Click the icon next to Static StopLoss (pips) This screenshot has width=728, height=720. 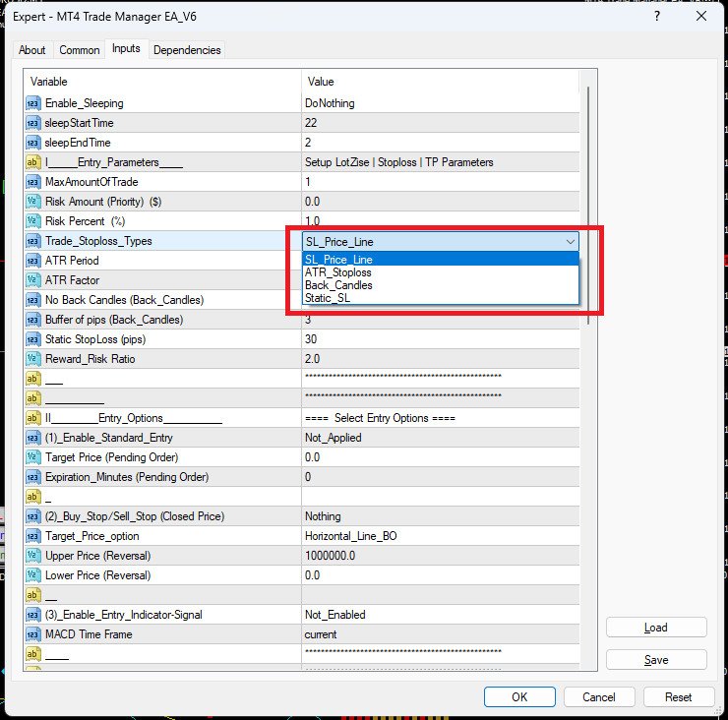click(x=32, y=339)
